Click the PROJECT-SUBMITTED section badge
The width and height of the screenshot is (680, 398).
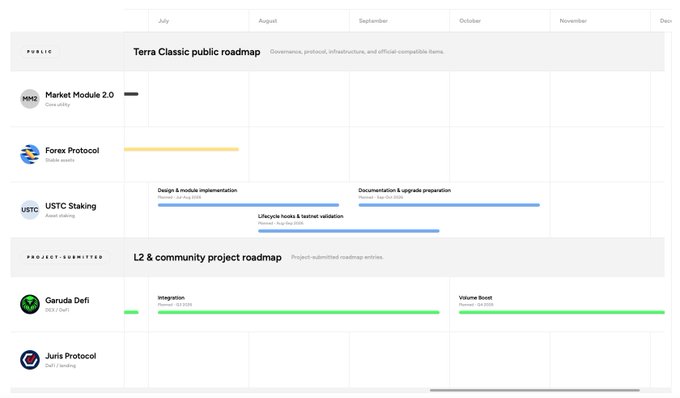point(65,257)
